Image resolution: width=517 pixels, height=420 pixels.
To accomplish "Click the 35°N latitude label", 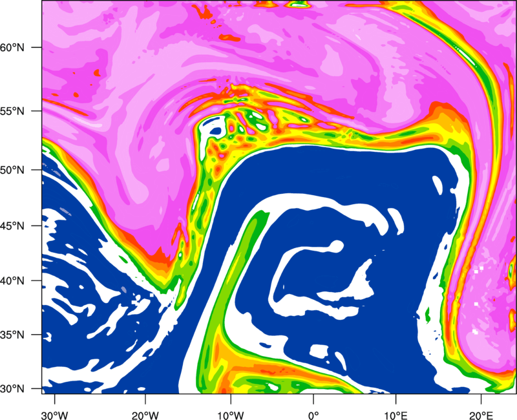I will (x=12, y=335).
